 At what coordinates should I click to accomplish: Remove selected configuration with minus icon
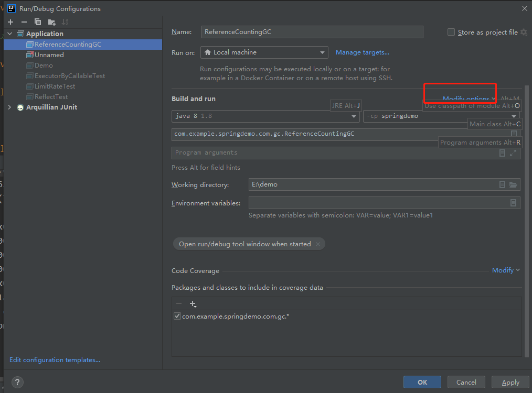pos(24,22)
